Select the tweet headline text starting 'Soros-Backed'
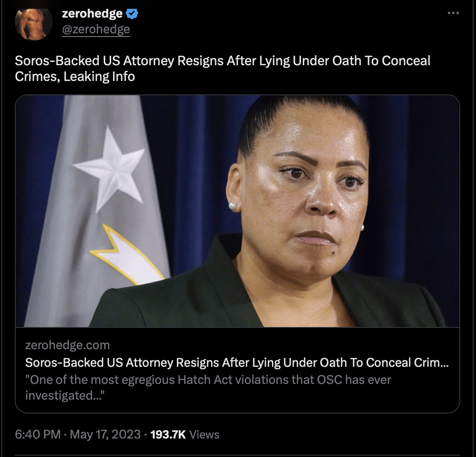Viewport: 476px width, 457px height. tap(223, 68)
